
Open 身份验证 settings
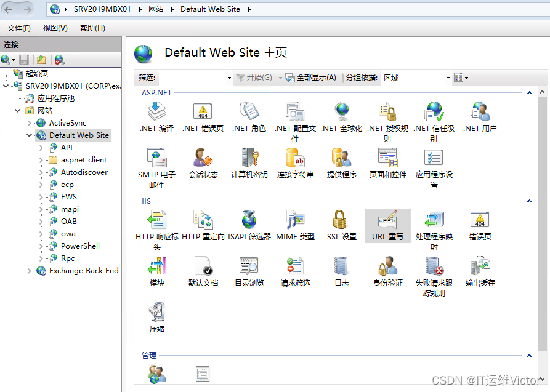(387, 272)
